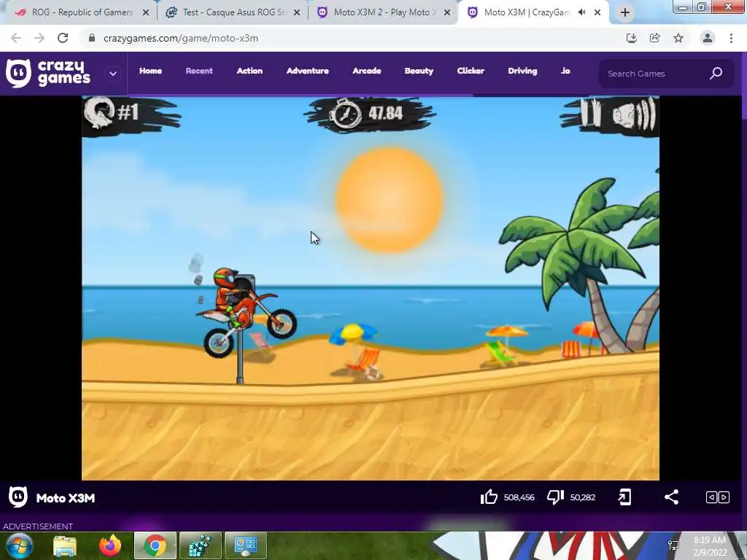Open the Action games category
The width and height of the screenshot is (747, 560).
[x=249, y=71]
